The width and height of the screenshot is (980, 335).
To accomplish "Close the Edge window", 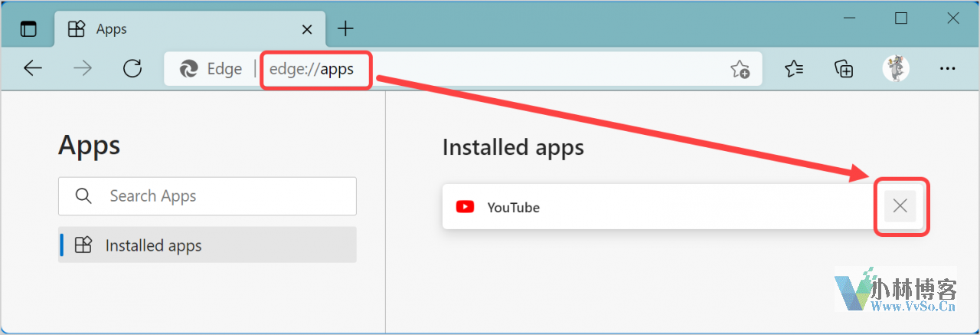I will click(x=952, y=18).
